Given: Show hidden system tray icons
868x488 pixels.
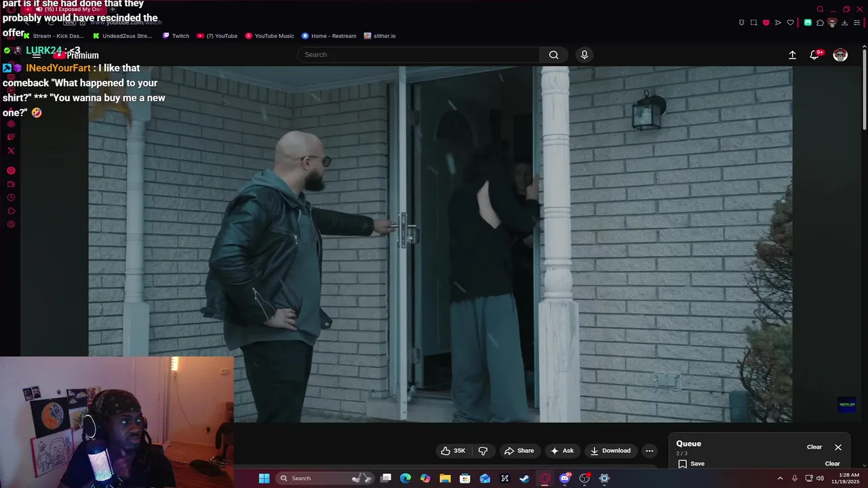Looking at the screenshot, I should click(x=780, y=479).
